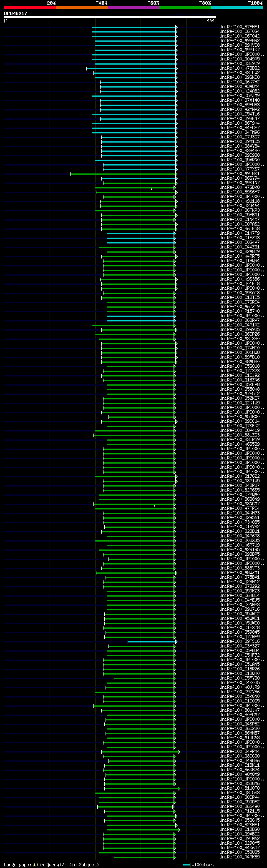Click the green ~80% identity legend segment
Viewport: 267px width, 868px height.
(185, 8)
